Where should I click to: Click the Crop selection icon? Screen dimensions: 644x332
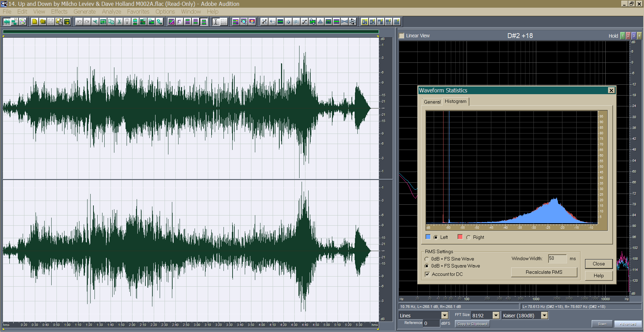[103, 22]
